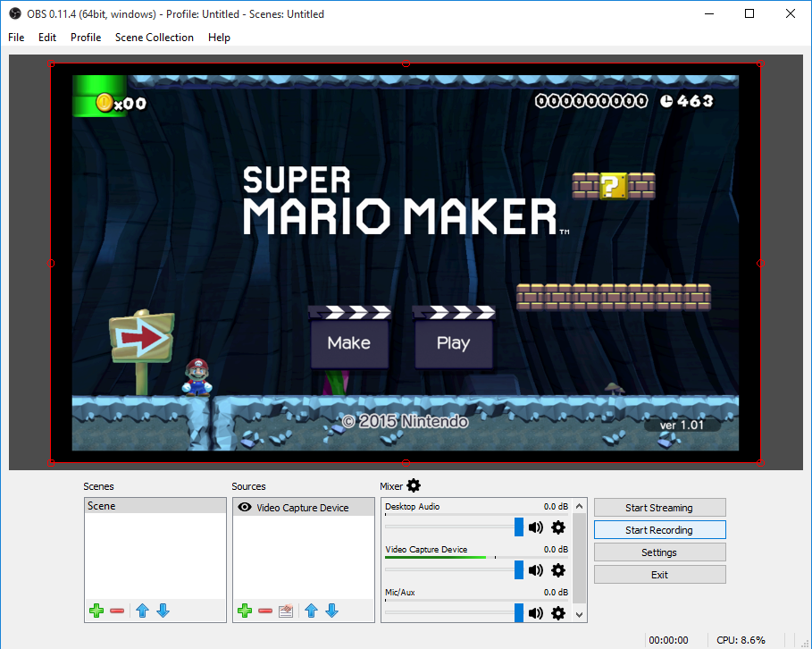Open source properties icon in Sources toolbar

tap(286, 611)
